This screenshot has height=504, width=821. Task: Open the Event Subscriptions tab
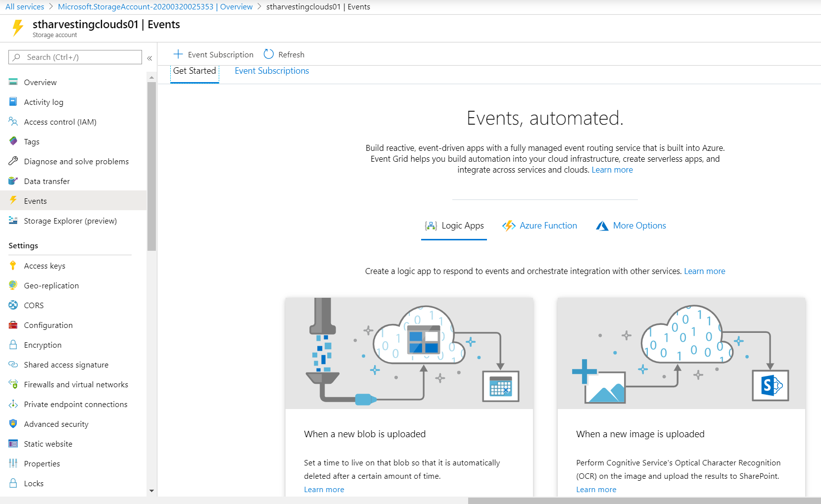click(272, 71)
